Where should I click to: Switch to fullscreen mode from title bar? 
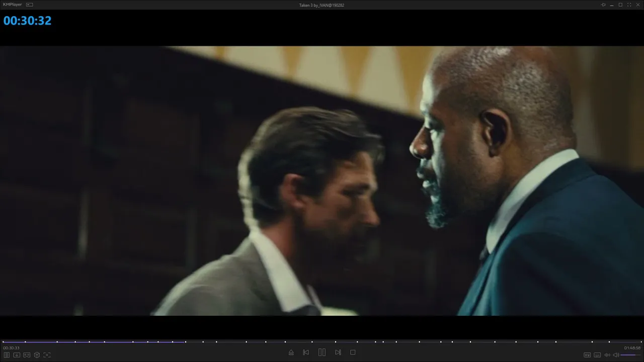629,5
